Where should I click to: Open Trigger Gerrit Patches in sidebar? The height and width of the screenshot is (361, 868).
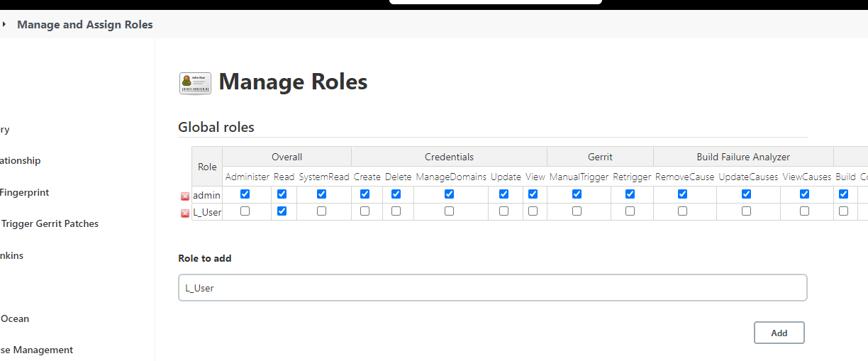point(50,223)
